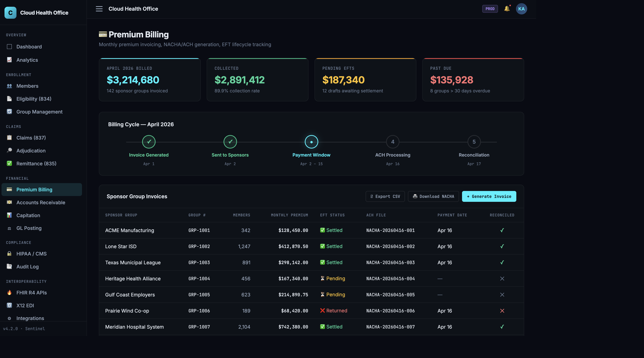This screenshot has height=358, width=644.
Task: Click the hamburger menu icon
Action: pos(99,9)
